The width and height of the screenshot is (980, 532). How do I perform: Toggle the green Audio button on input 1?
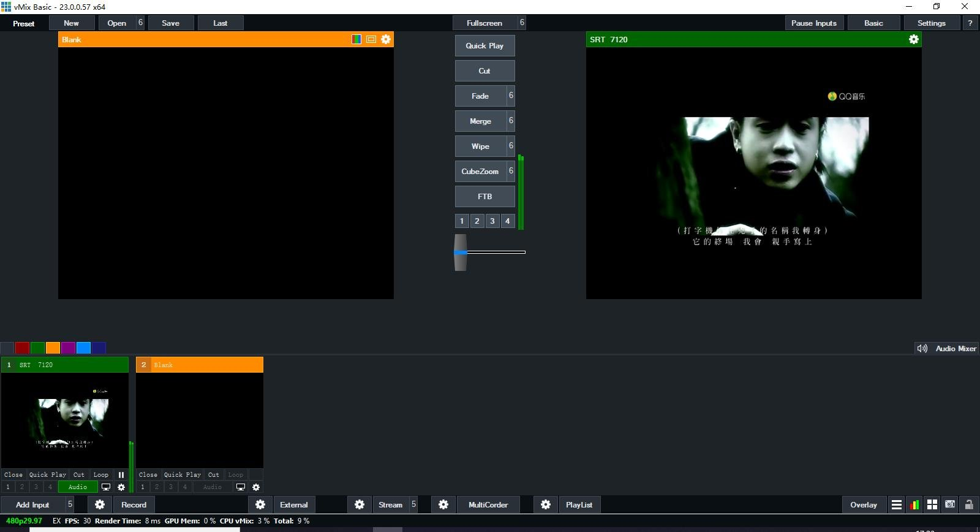tap(78, 487)
